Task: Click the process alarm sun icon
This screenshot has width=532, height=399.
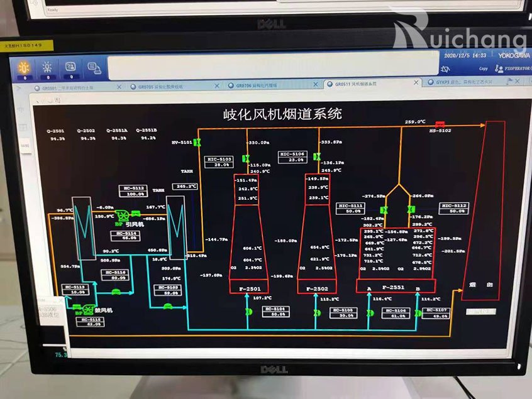Action: pos(24,67)
